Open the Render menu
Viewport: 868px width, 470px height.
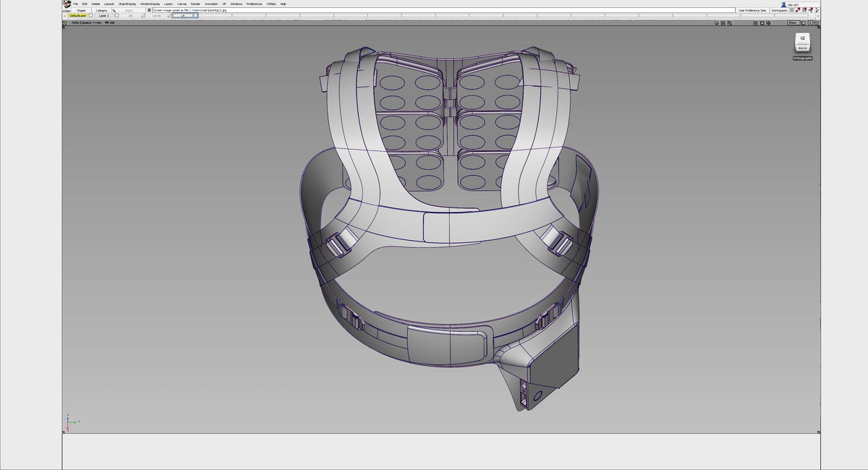click(x=195, y=4)
